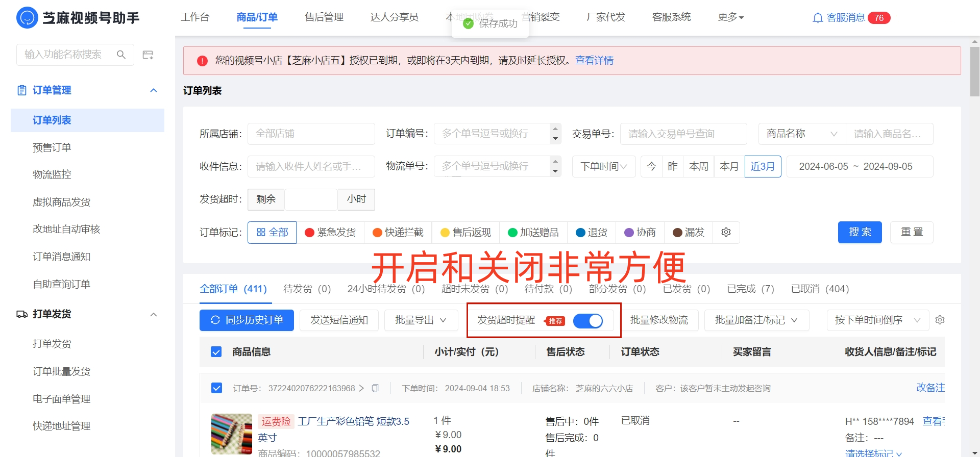Click the 推荐 badge on 发货超时提醒

555,321
